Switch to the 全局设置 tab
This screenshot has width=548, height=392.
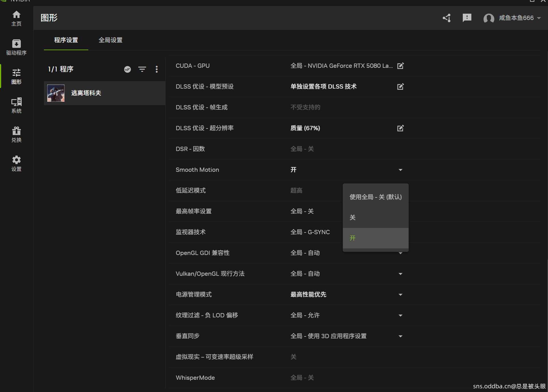pos(111,40)
